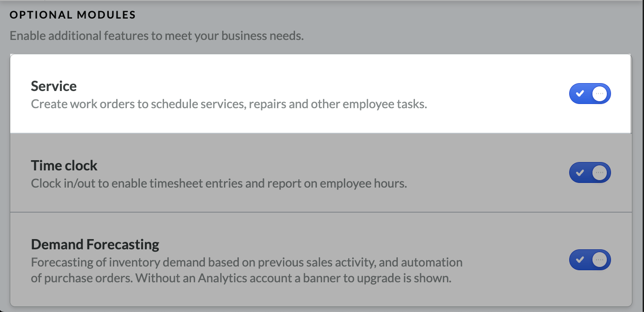Turn off the Time clock toggle
Image resolution: width=644 pixels, height=312 pixels.
point(590,172)
